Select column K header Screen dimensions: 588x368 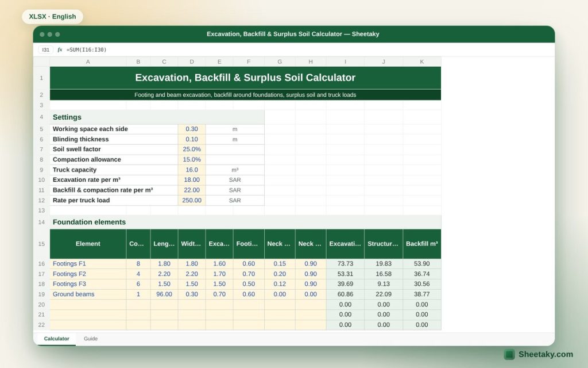422,62
